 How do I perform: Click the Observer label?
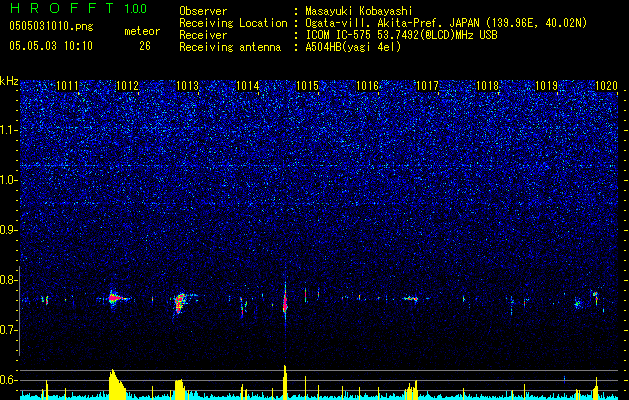click(203, 11)
